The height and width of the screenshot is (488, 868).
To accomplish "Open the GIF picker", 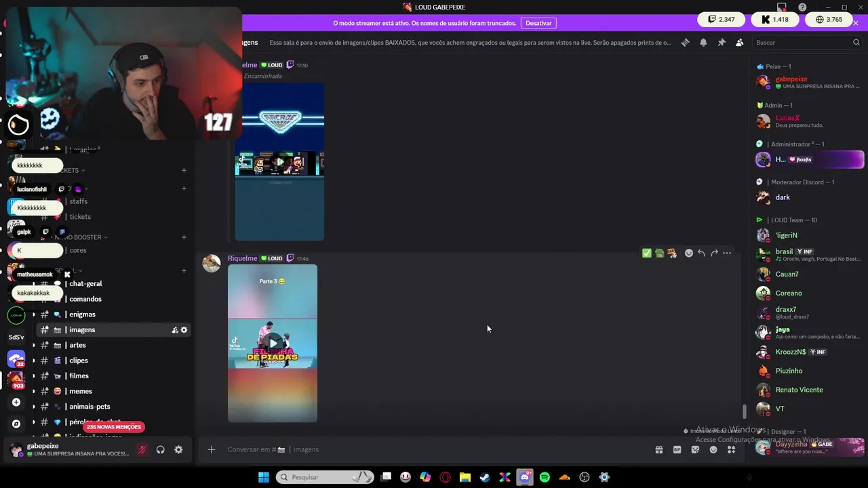I will tap(677, 449).
